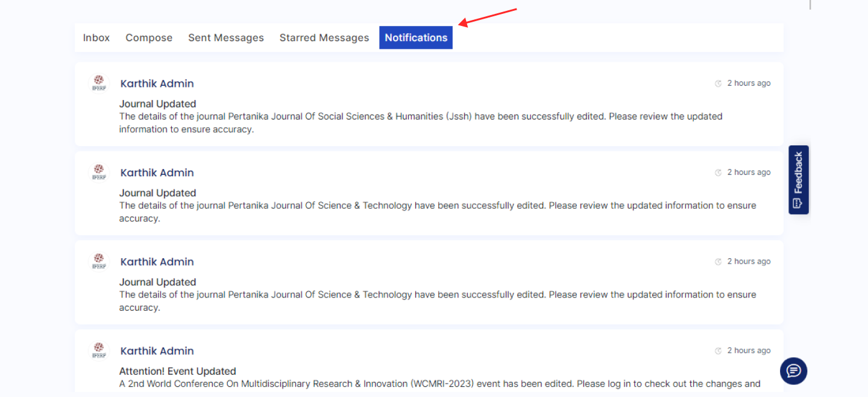
Task: Open the vertical Feedback button
Action: pos(798,180)
